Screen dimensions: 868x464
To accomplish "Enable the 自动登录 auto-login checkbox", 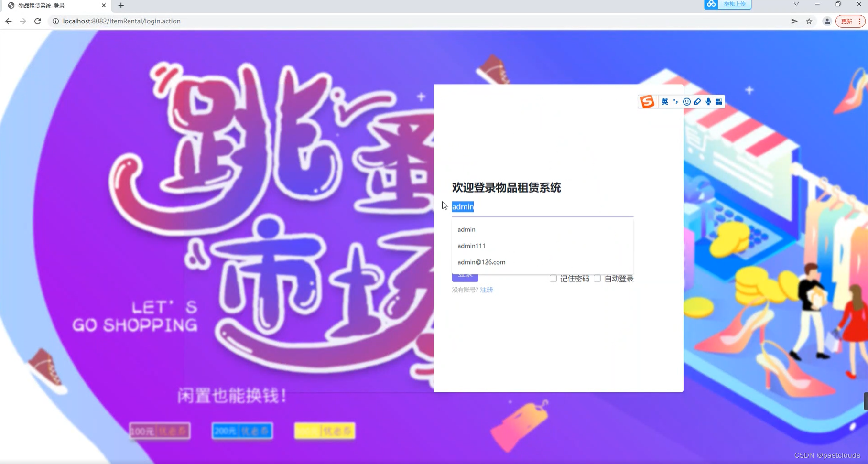I will click(597, 278).
